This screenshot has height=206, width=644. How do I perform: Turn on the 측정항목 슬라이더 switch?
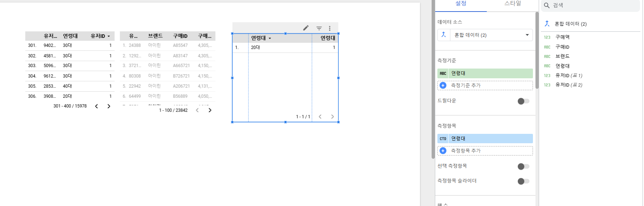pos(523,181)
